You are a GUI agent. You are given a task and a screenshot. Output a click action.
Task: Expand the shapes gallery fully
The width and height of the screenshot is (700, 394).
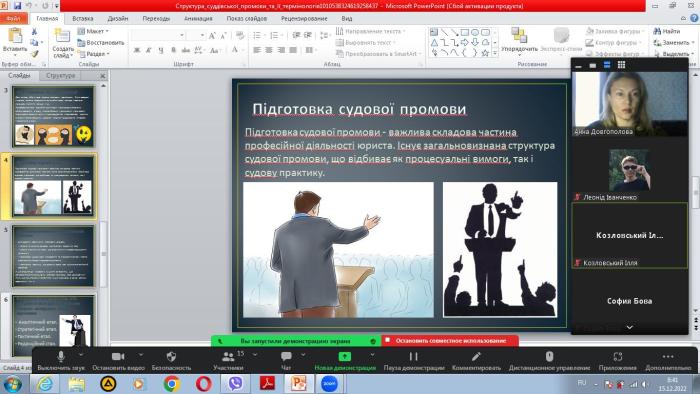495,54
